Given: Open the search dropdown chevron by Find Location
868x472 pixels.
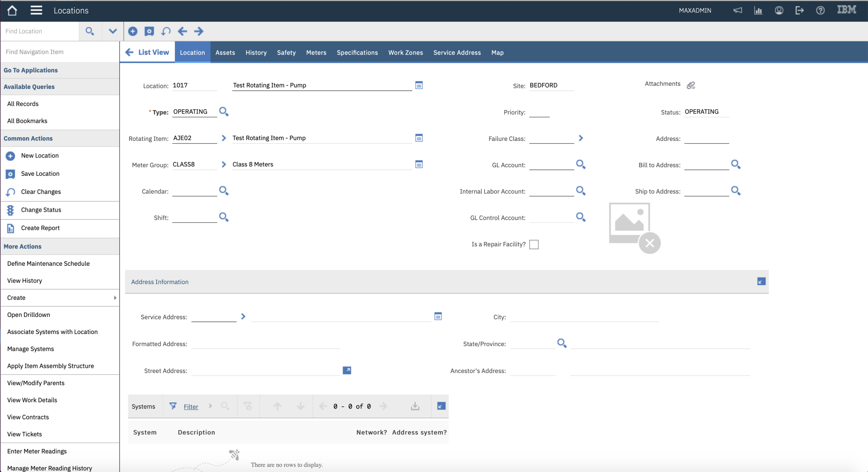Looking at the screenshot, I should tap(113, 31).
